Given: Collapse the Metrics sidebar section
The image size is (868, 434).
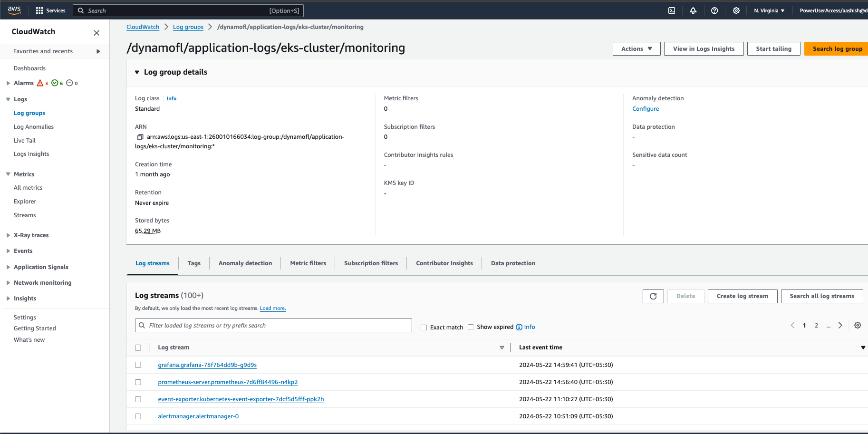Looking at the screenshot, I should coord(8,174).
